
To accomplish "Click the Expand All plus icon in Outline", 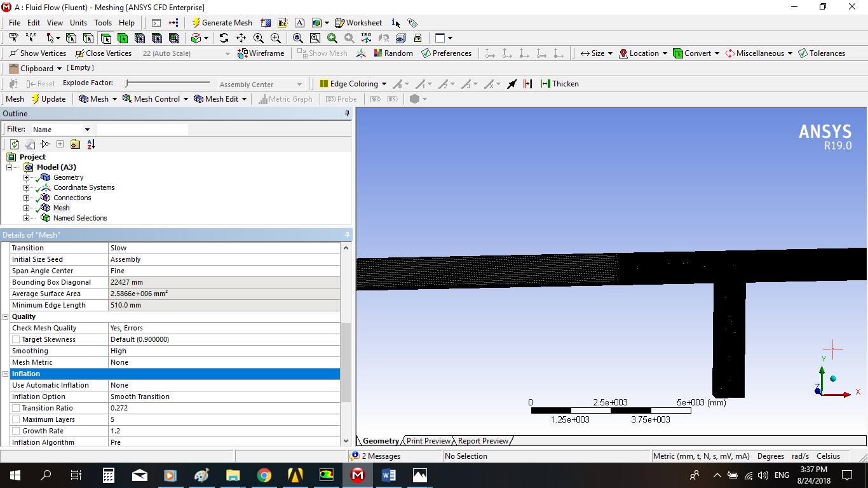I will click(x=60, y=144).
